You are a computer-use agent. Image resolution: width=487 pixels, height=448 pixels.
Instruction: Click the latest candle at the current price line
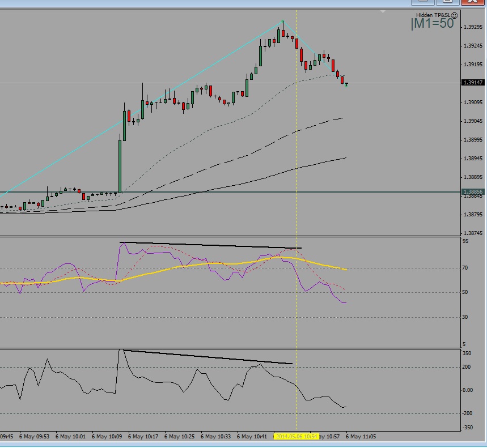pyautogui.click(x=346, y=84)
